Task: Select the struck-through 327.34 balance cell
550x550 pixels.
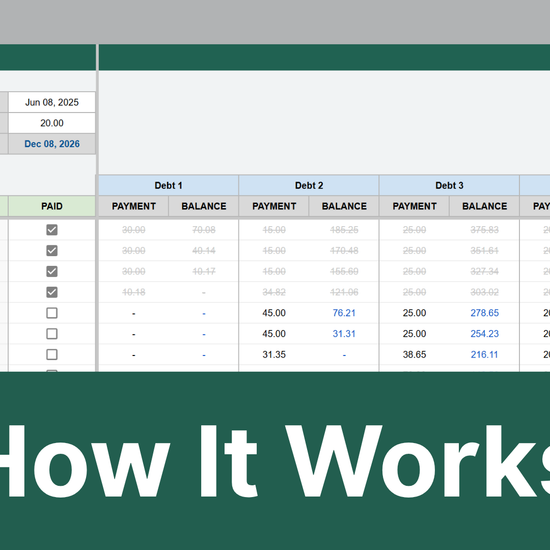Action: click(x=484, y=271)
